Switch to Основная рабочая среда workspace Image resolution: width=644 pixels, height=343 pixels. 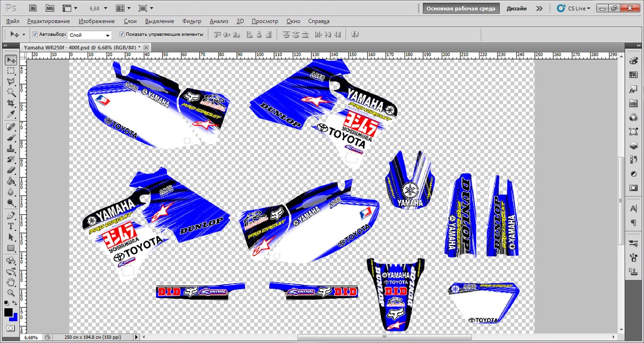(461, 9)
